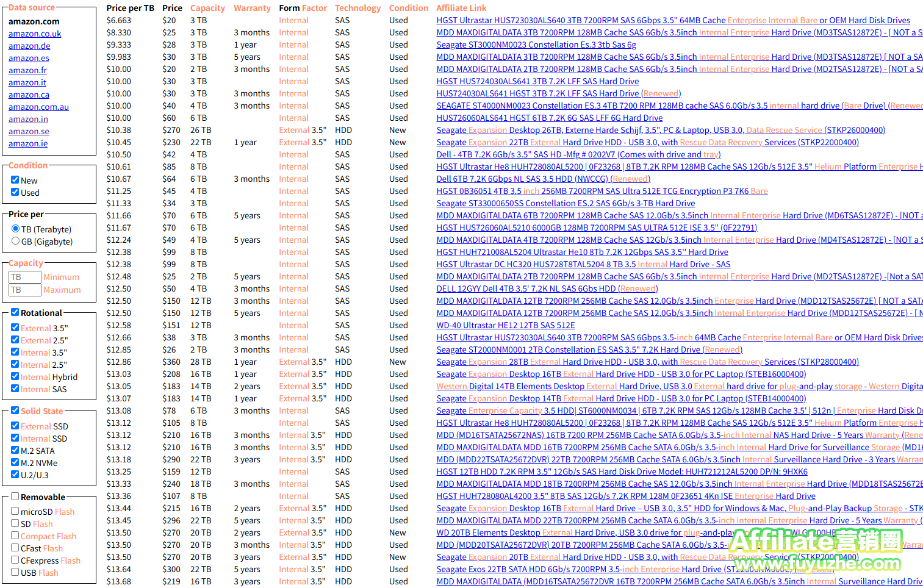The image size is (923, 588).
Task: Toggle the Rotational group checkbox
Action: click(15, 312)
